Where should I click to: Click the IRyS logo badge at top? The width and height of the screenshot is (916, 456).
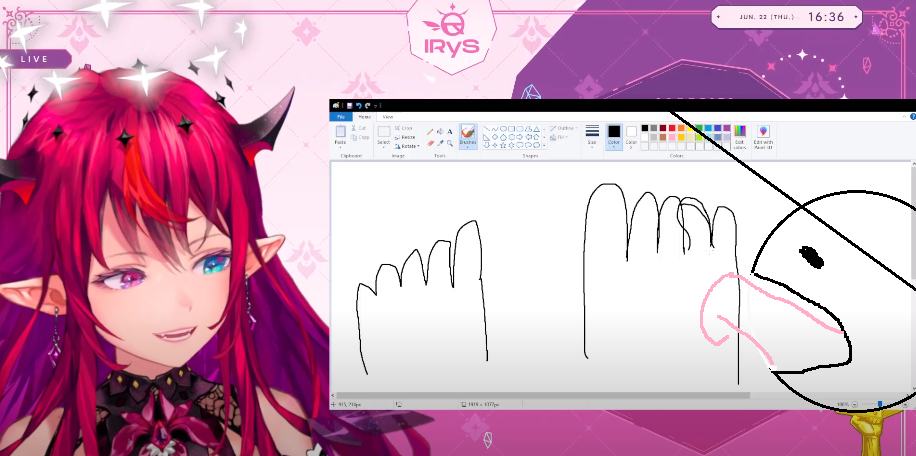point(452,35)
